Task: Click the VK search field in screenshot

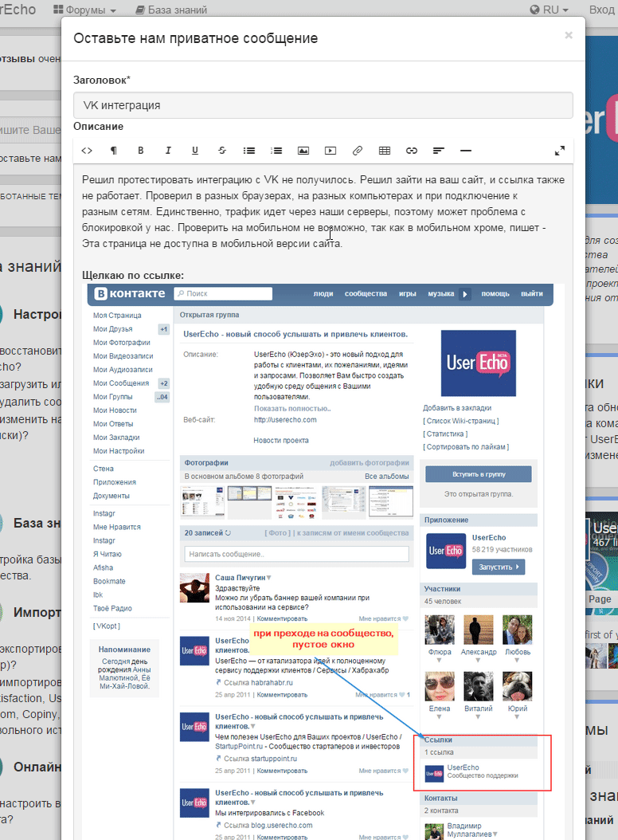Action: (223, 293)
